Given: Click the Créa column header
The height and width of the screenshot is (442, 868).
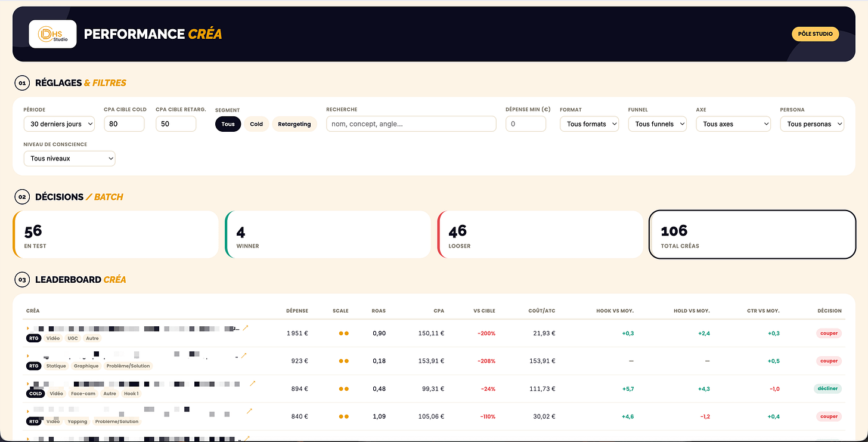Looking at the screenshot, I should (33, 311).
